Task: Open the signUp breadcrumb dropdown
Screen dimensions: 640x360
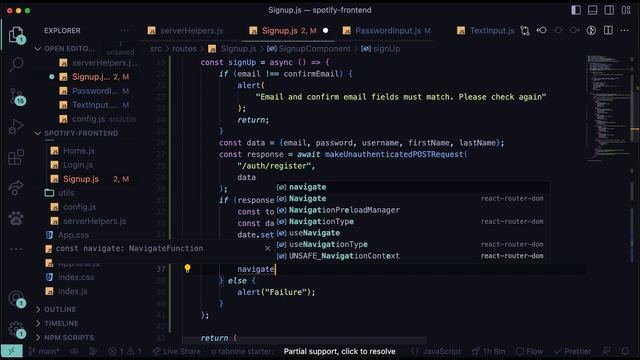Action: [x=381, y=49]
